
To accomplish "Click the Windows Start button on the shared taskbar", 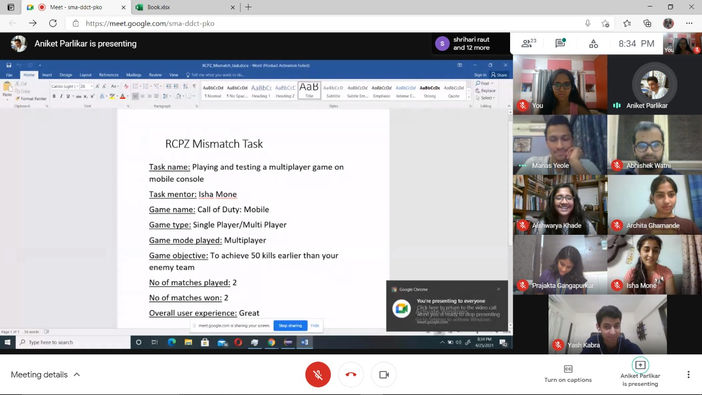I will 8,342.
